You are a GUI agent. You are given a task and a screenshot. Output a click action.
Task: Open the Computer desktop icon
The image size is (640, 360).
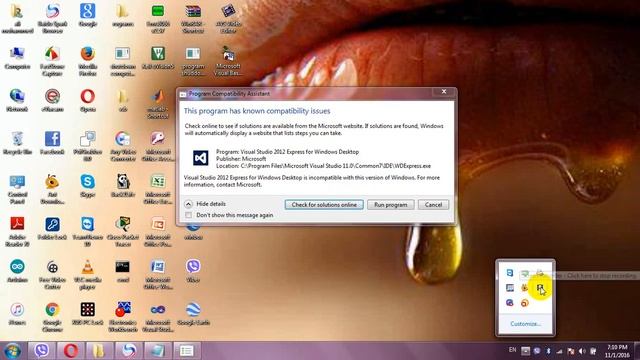pyautogui.click(x=17, y=58)
